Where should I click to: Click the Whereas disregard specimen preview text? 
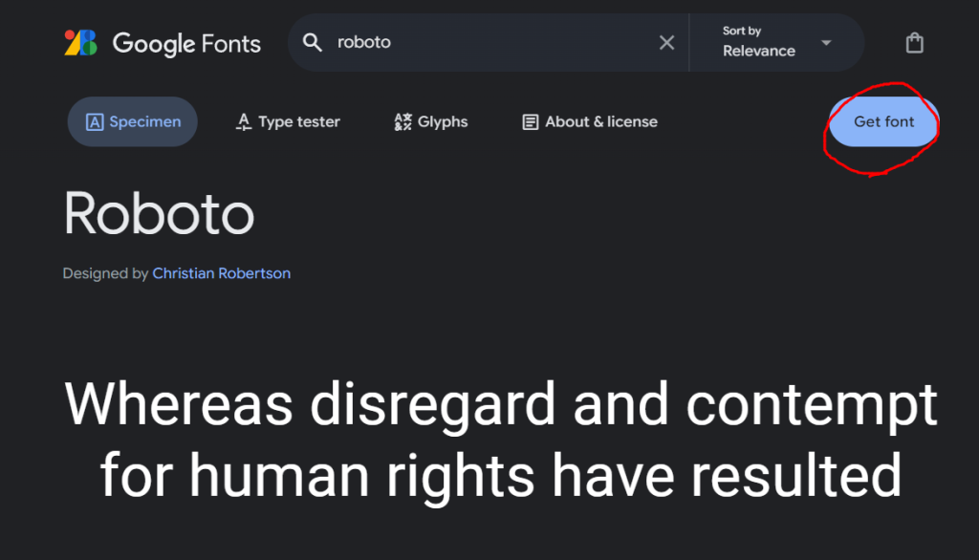(x=501, y=441)
